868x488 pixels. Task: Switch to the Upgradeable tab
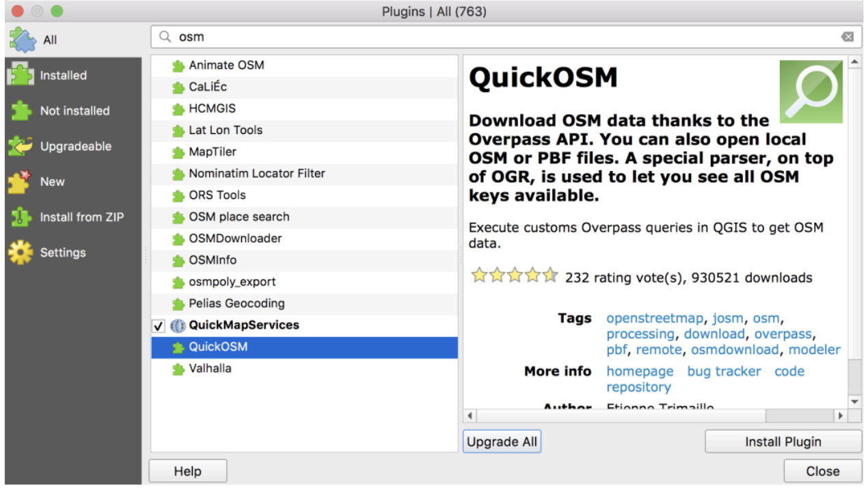coord(73,146)
